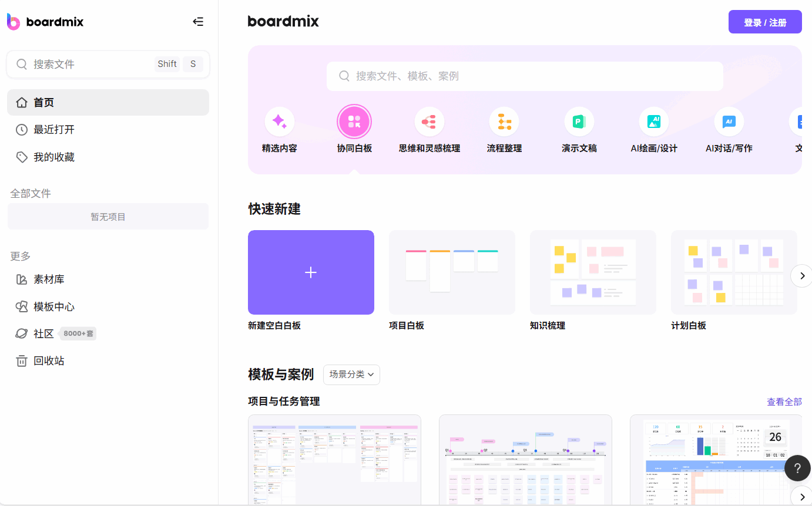This screenshot has width=812, height=506.
Task: Select the AI绘画/设计 icon
Action: pos(654,122)
